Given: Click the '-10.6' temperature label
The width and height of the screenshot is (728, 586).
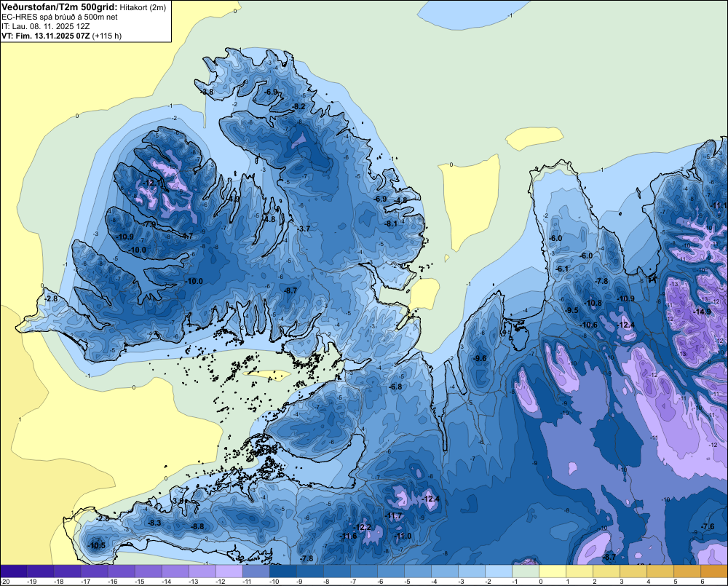Looking at the screenshot, I should click(x=589, y=325).
